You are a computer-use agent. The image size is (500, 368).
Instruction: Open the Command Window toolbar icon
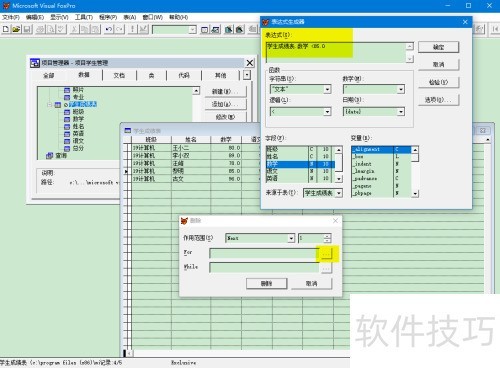coord(204,30)
